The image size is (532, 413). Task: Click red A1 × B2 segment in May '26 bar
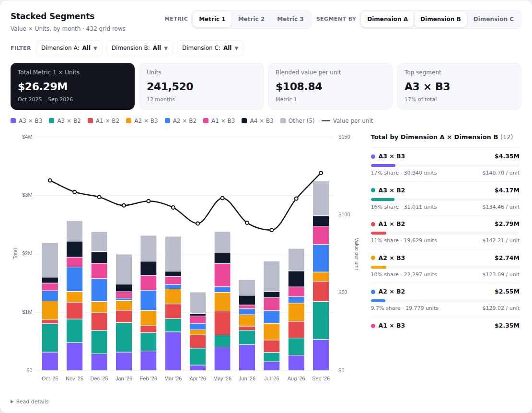(x=222, y=323)
